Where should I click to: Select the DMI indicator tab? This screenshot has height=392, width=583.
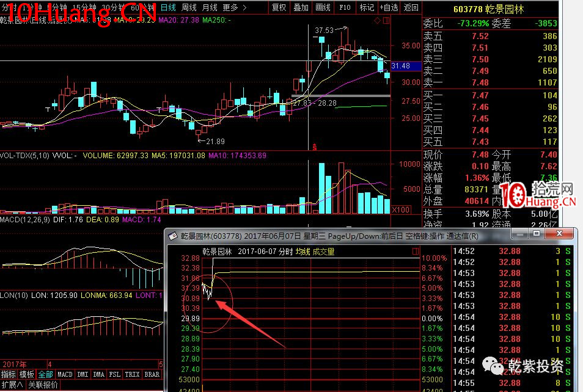[x=82, y=374]
